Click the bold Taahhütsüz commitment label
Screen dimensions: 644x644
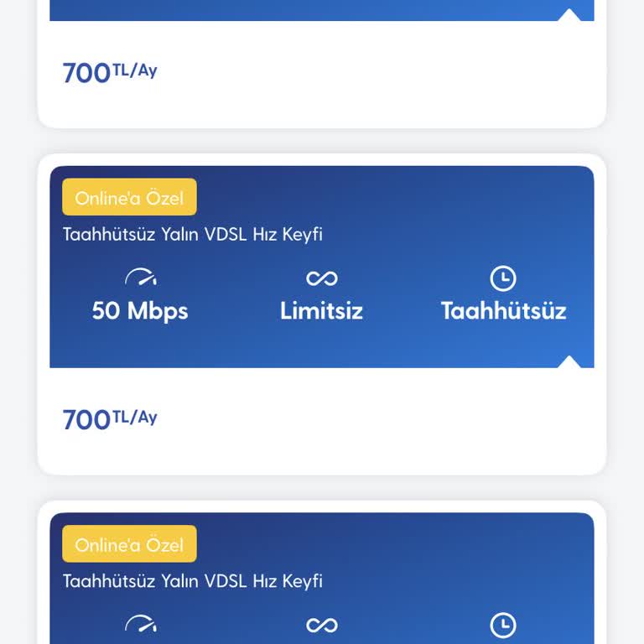pos(503,311)
